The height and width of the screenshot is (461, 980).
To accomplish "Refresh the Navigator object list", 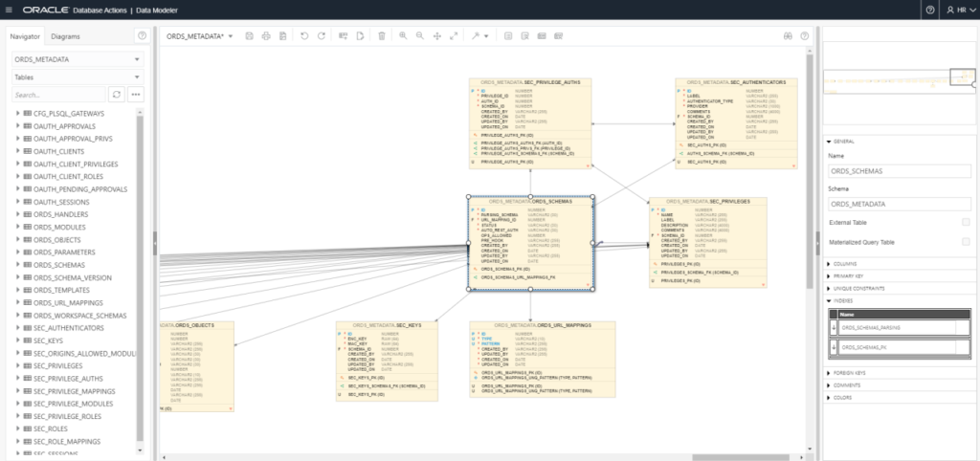I will tap(117, 95).
